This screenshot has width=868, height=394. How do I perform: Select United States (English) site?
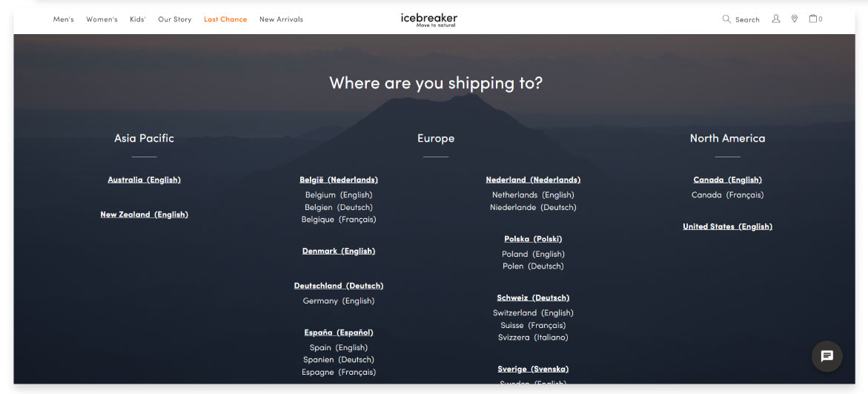[x=727, y=226]
